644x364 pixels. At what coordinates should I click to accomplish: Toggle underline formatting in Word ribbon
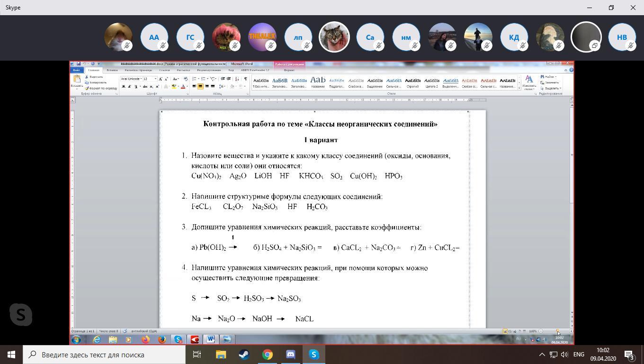point(135,86)
